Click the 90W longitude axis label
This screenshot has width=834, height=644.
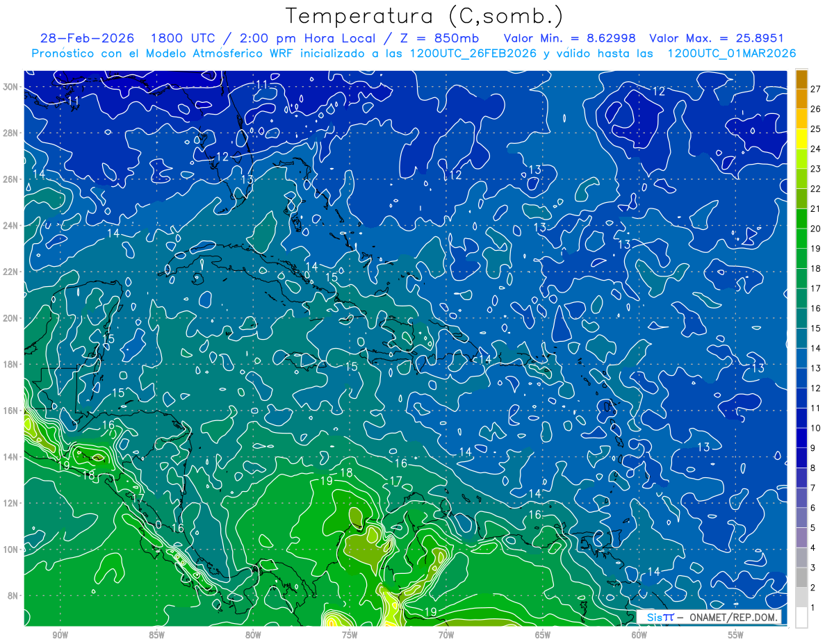60,635
